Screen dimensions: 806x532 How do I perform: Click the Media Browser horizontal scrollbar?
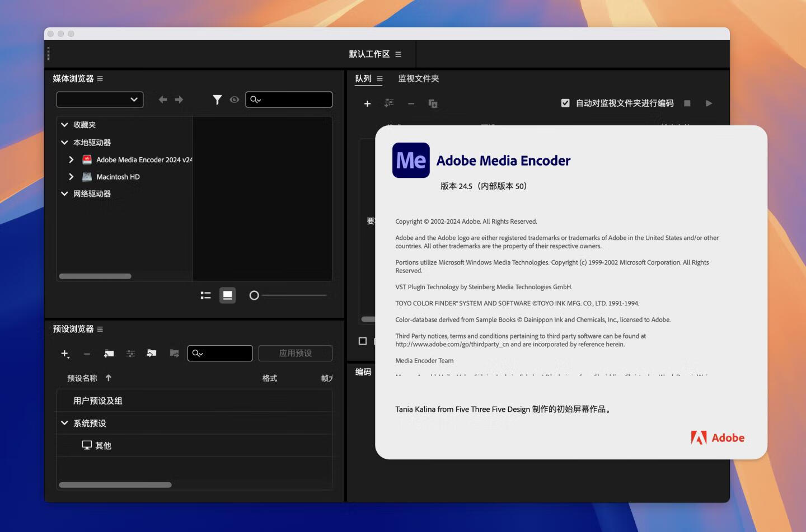coord(95,276)
